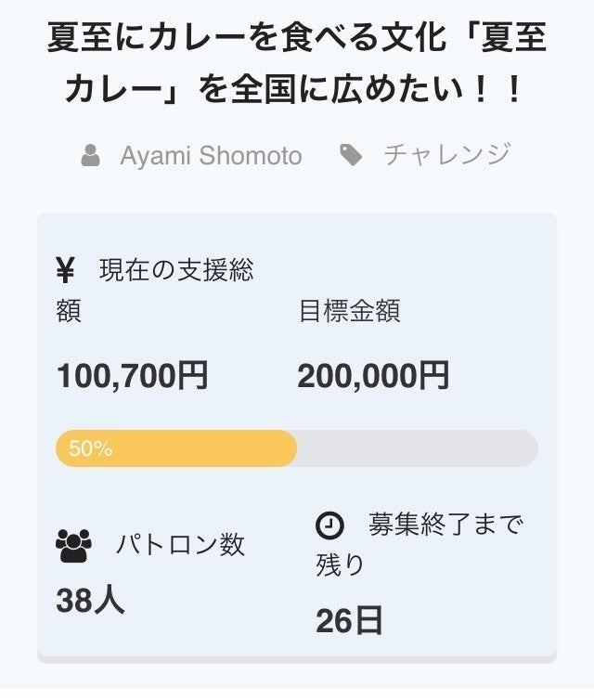
Task: Select the 100,700円 current amount
Action: 133,376
